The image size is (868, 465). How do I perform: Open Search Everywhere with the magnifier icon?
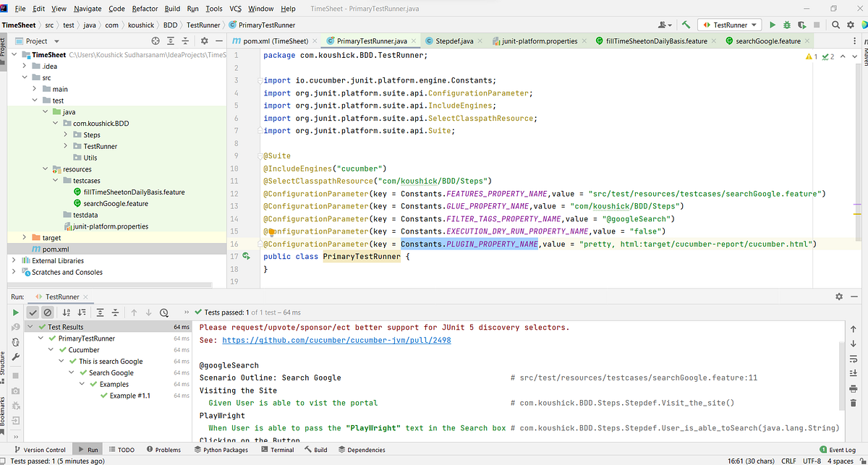coord(835,24)
